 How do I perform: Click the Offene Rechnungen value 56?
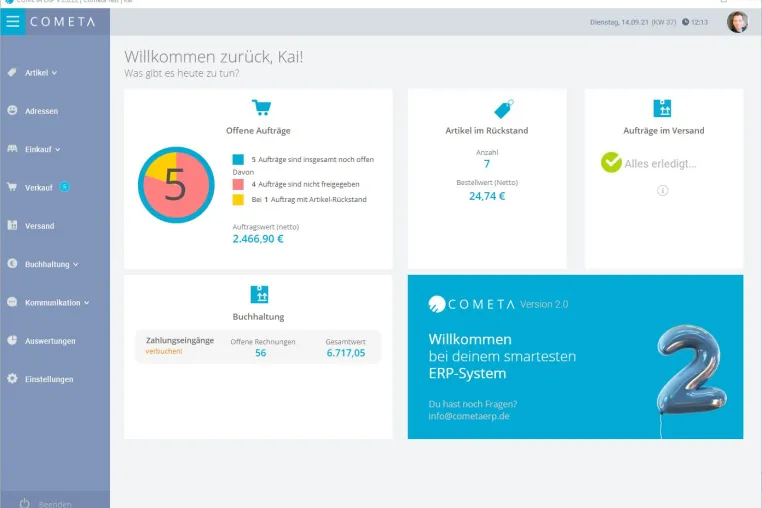point(261,353)
